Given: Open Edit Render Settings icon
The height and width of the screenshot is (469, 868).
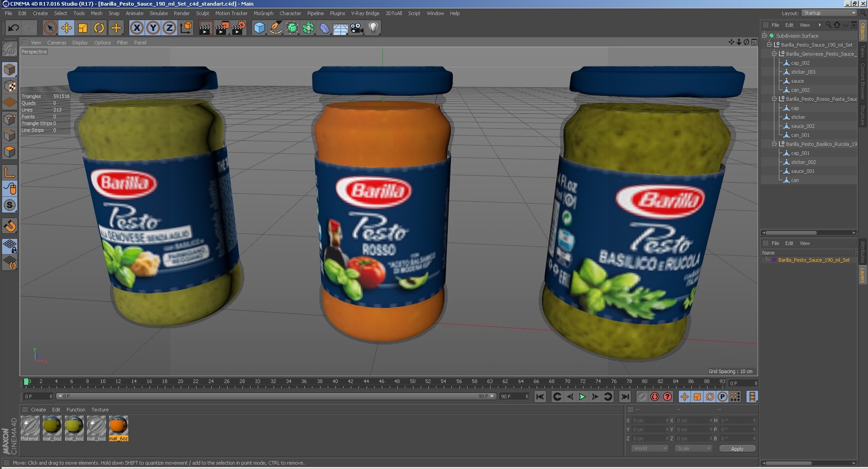Looking at the screenshot, I should (x=239, y=28).
